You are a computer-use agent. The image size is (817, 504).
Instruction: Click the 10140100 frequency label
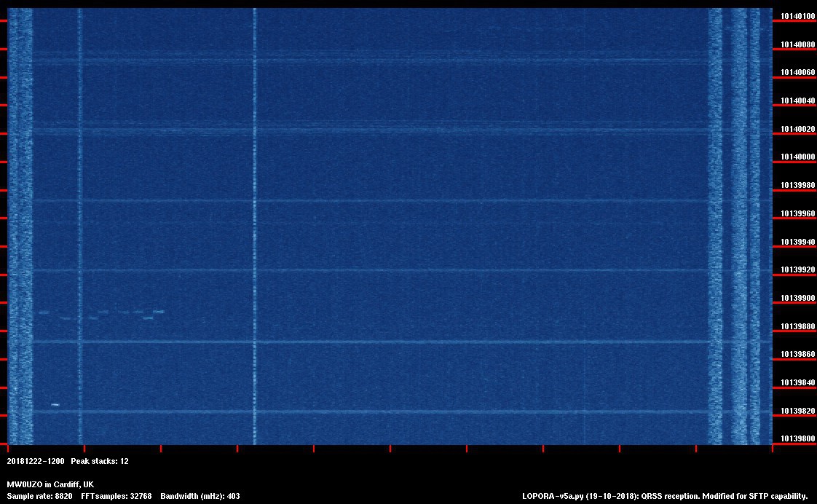797,16
